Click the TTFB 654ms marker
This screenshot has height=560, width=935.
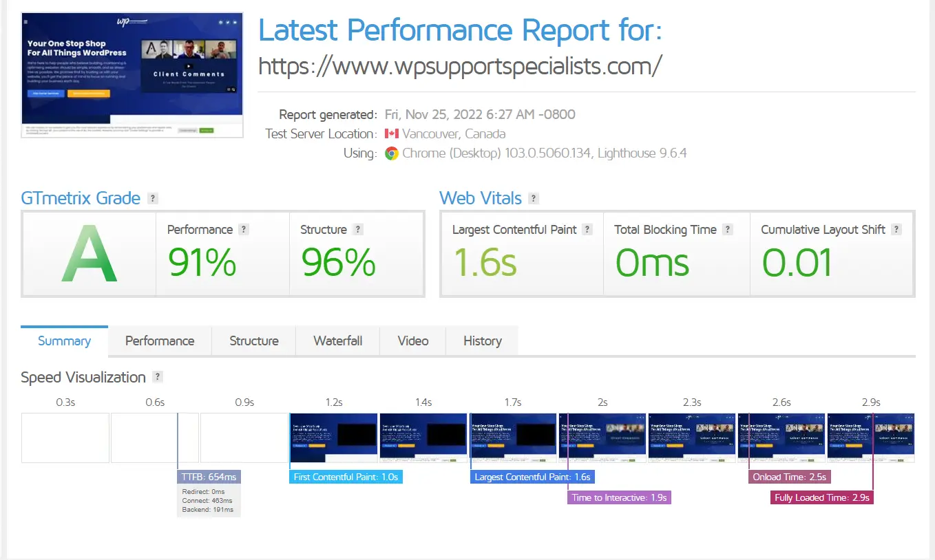coord(209,477)
